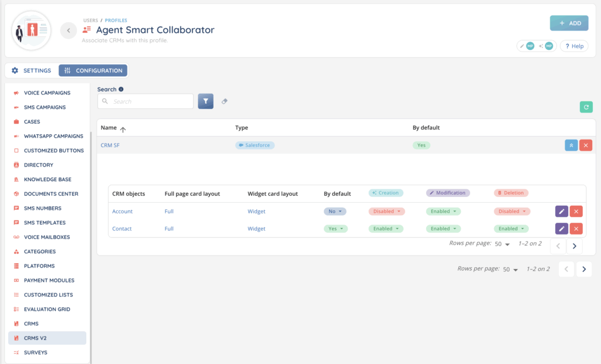Switch to the Settings tab
Image resolution: width=601 pixels, height=364 pixels.
point(32,70)
